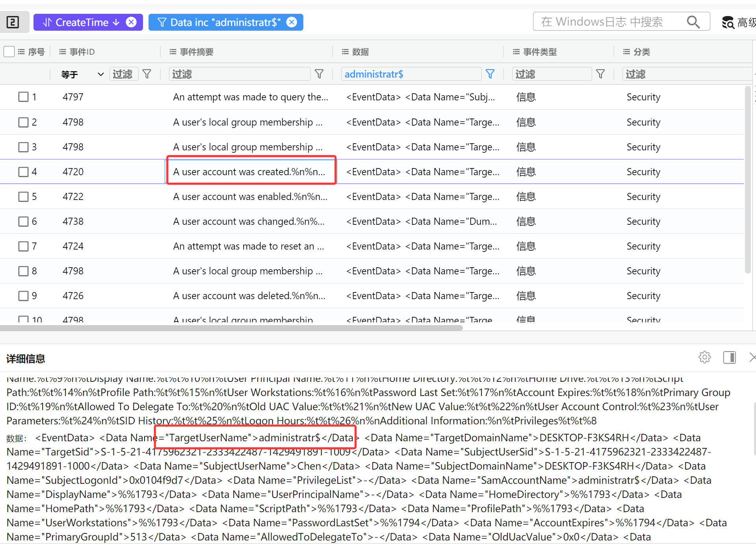756x544 pixels.
Task: Click the 分类 filter input
Action: [687, 74]
